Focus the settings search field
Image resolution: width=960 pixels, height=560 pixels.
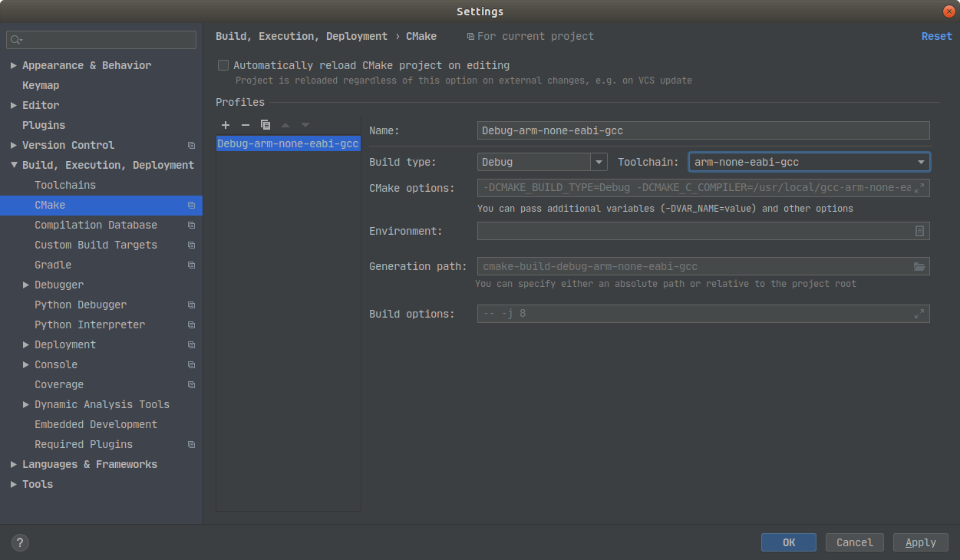[x=101, y=40]
